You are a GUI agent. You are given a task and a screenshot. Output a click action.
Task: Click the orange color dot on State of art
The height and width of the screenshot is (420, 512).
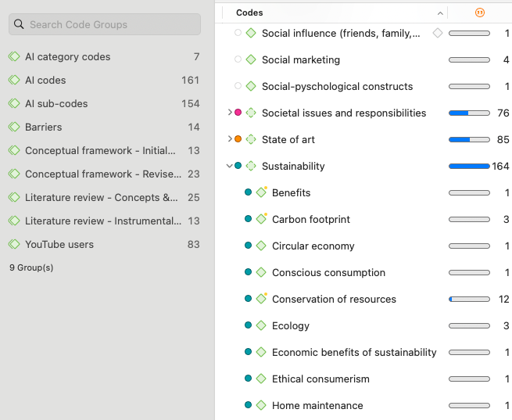(238, 139)
